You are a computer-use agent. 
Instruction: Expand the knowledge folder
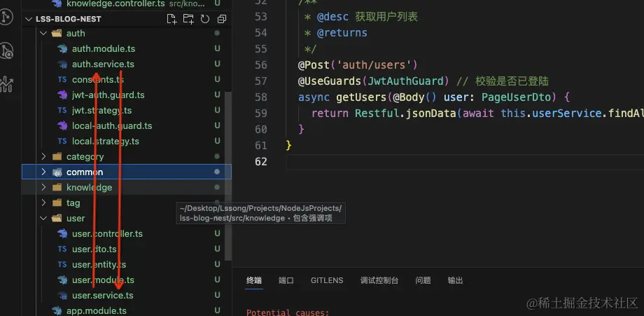click(44, 187)
